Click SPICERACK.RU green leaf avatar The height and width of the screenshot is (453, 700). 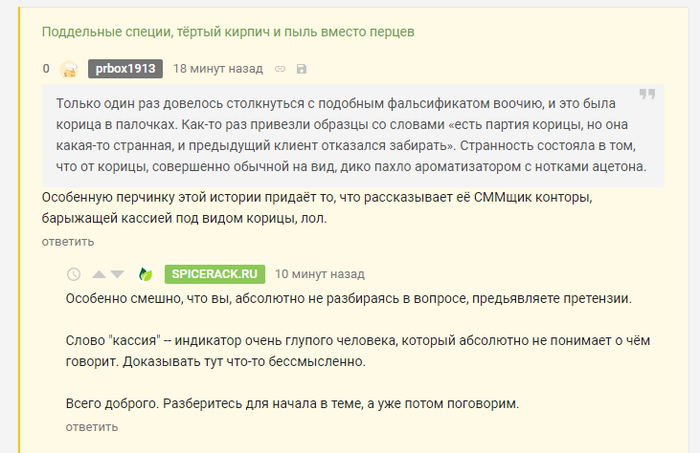(x=145, y=274)
